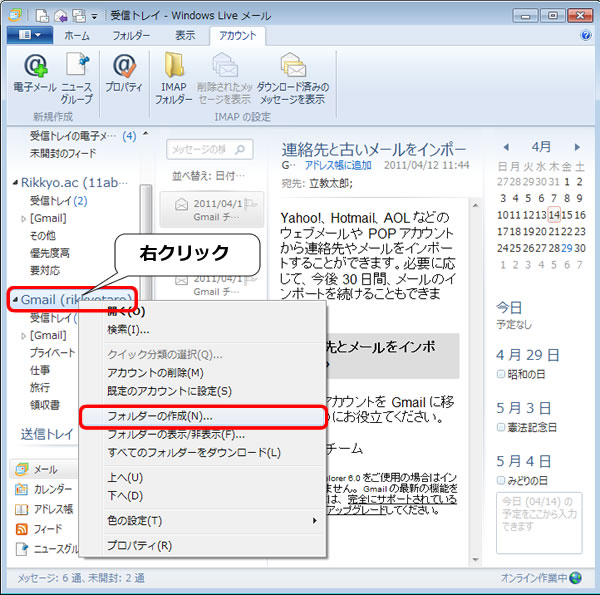Select the 領収書 folder
The width and height of the screenshot is (600, 595).
coord(45,405)
